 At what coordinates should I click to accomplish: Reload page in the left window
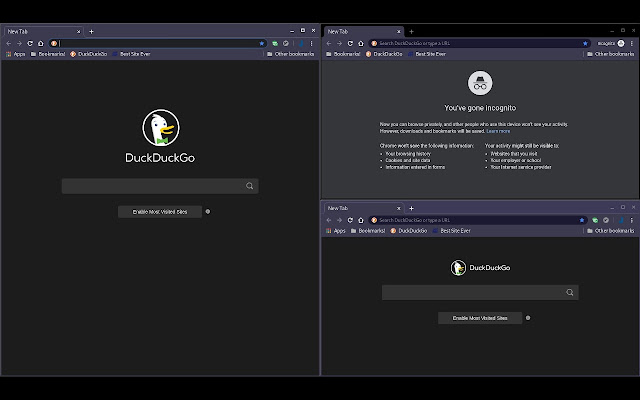[x=30, y=43]
